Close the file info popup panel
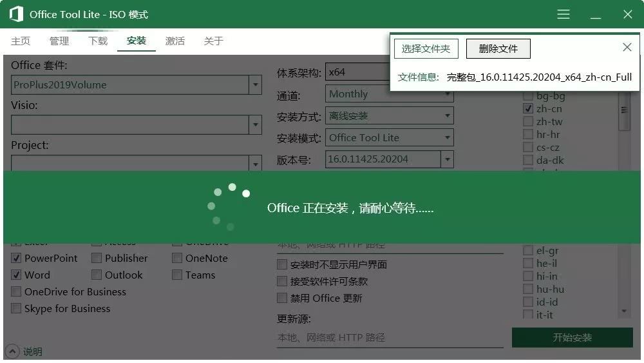 (x=627, y=47)
